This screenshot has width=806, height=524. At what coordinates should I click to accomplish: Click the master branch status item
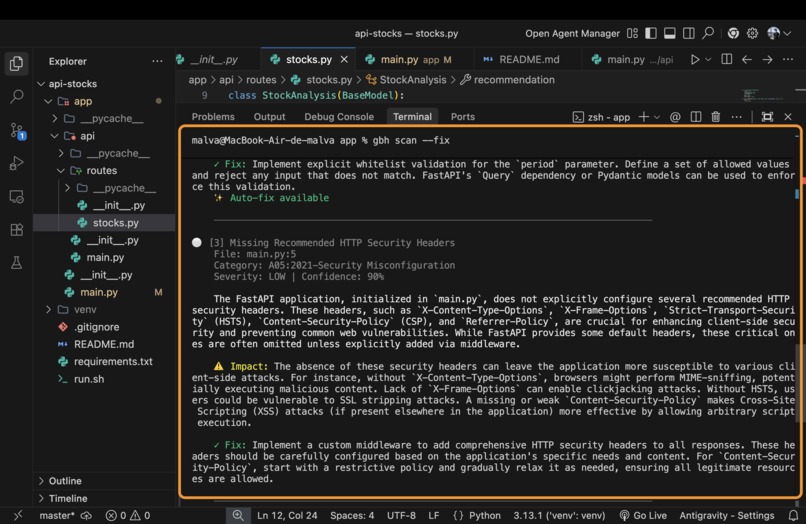coord(57,515)
